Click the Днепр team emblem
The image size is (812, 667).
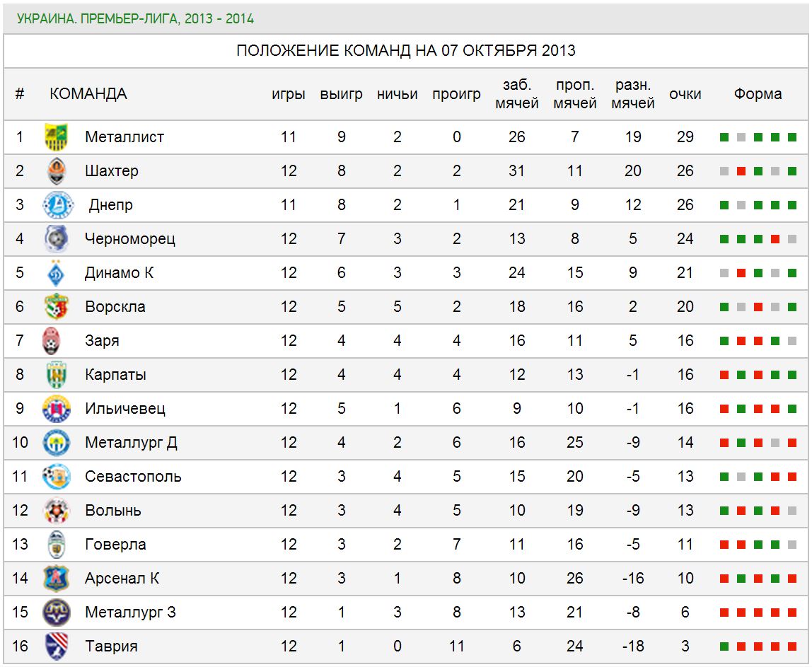pos(57,205)
